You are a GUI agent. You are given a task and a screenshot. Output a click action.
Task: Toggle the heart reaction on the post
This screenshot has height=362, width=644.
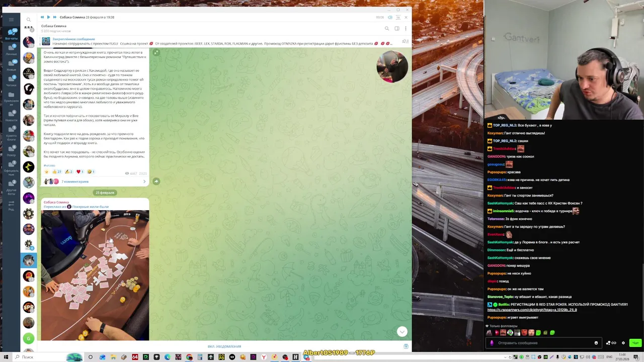[x=80, y=172]
